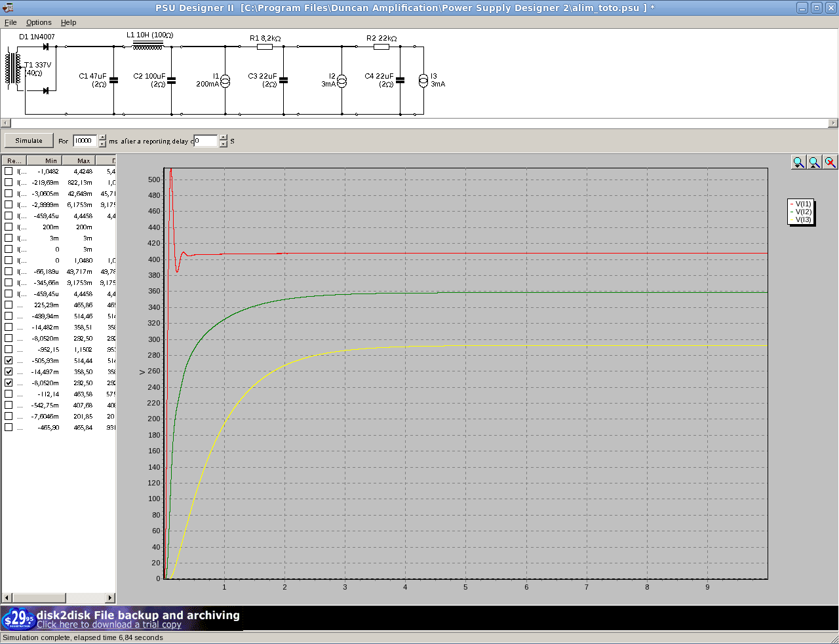Click the Max value 358,51 in results
Viewport: 839px width, 644px height.
[x=83, y=327]
